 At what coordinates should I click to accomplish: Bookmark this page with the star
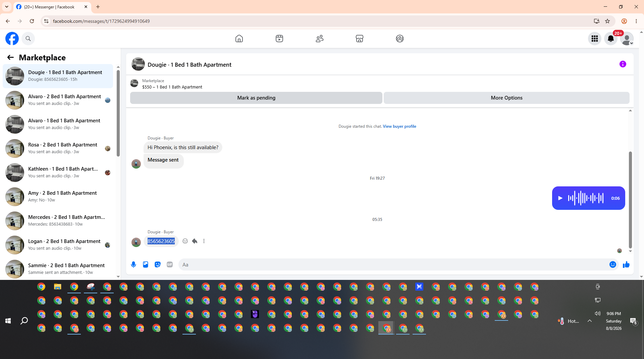point(607,21)
